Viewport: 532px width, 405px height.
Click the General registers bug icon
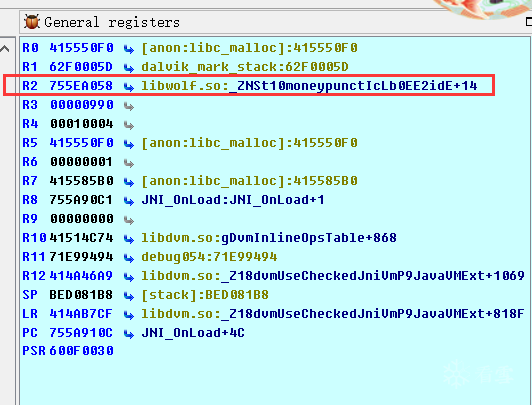coord(32,22)
